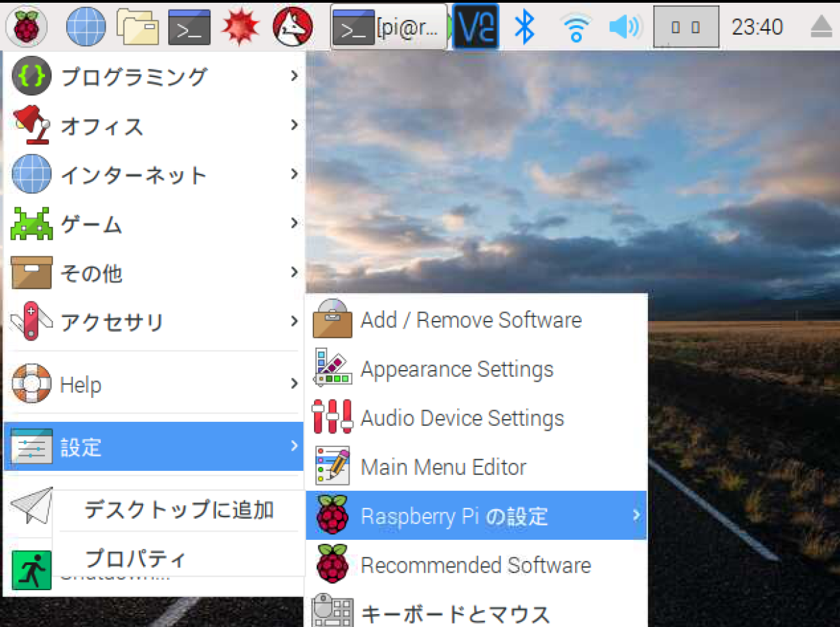The image size is (840, 627).
Task: Click the ゲーム green invader icon
Action: tap(31, 224)
